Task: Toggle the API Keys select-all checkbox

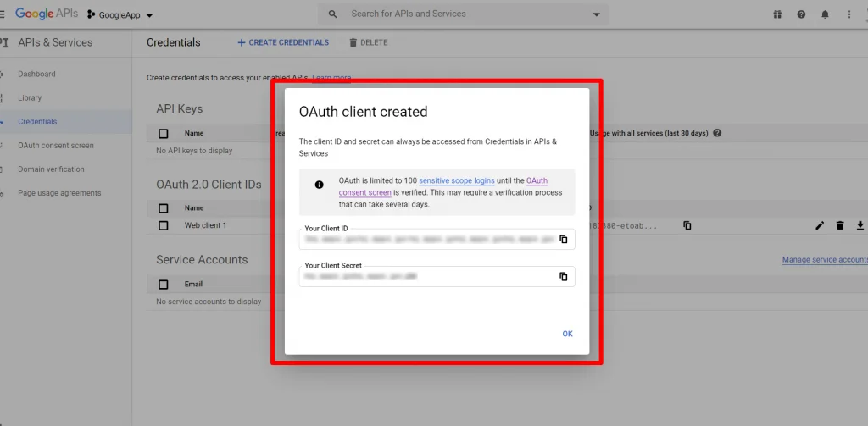Action: coord(164,134)
